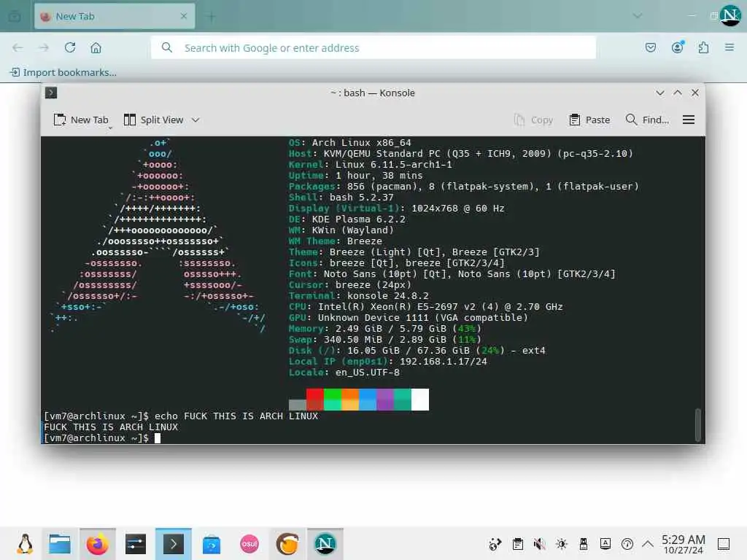Click the Konsole terminal window icon
Image resolution: width=747 pixels, height=560 pixels.
click(x=51, y=93)
